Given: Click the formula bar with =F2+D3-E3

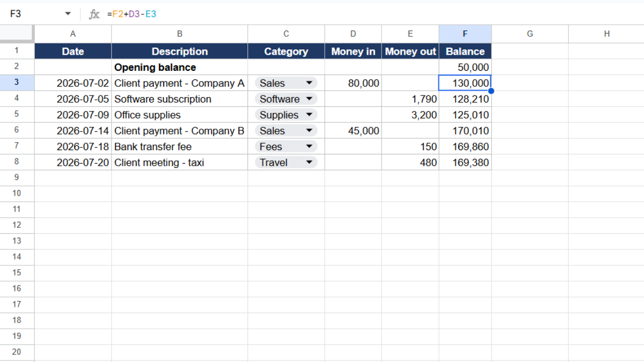Looking at the screenshot, I should pos(370,14).
